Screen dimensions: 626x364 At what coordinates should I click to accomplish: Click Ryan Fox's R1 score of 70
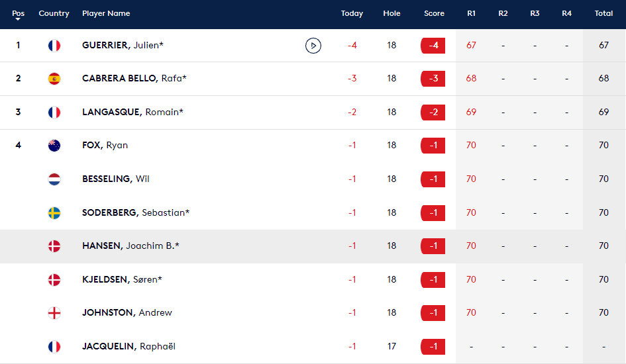[471, 146]
